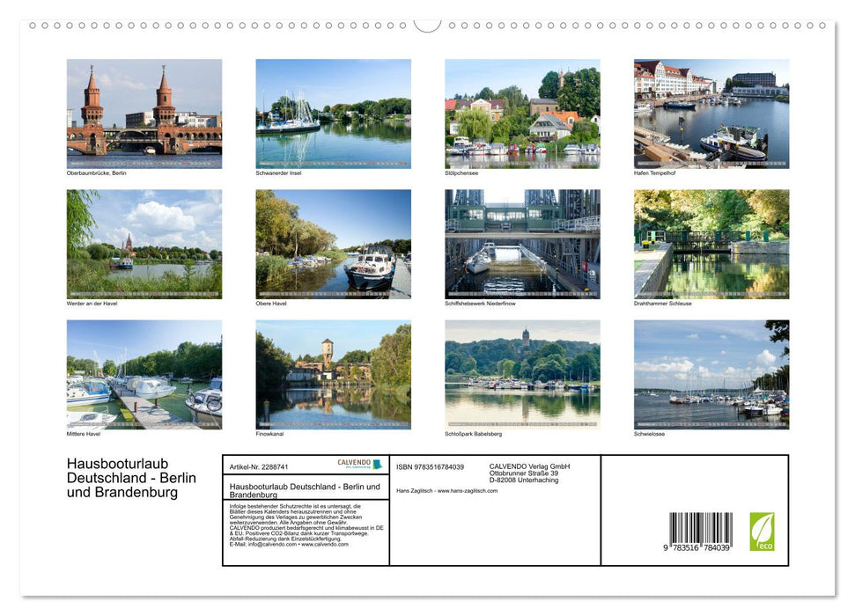Click the line 'Abfall-Reduzierung dank Einzelstückfertigung'

coord(285,539)
